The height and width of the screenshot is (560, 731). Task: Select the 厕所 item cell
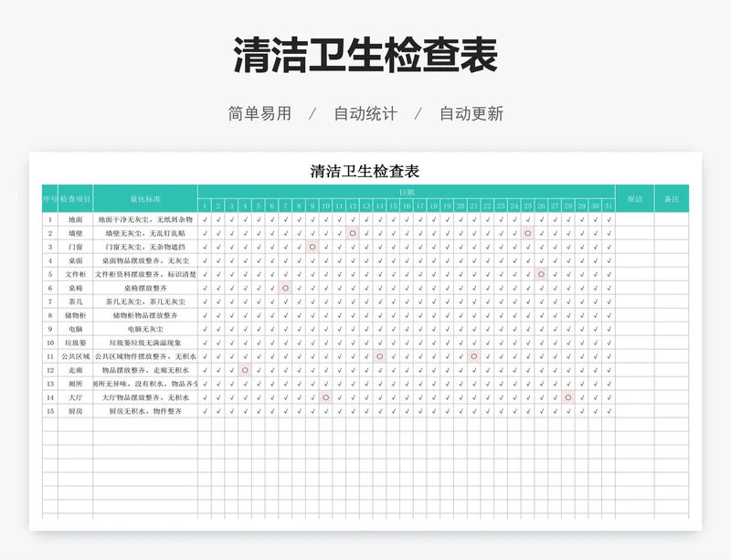pos(76,384)
